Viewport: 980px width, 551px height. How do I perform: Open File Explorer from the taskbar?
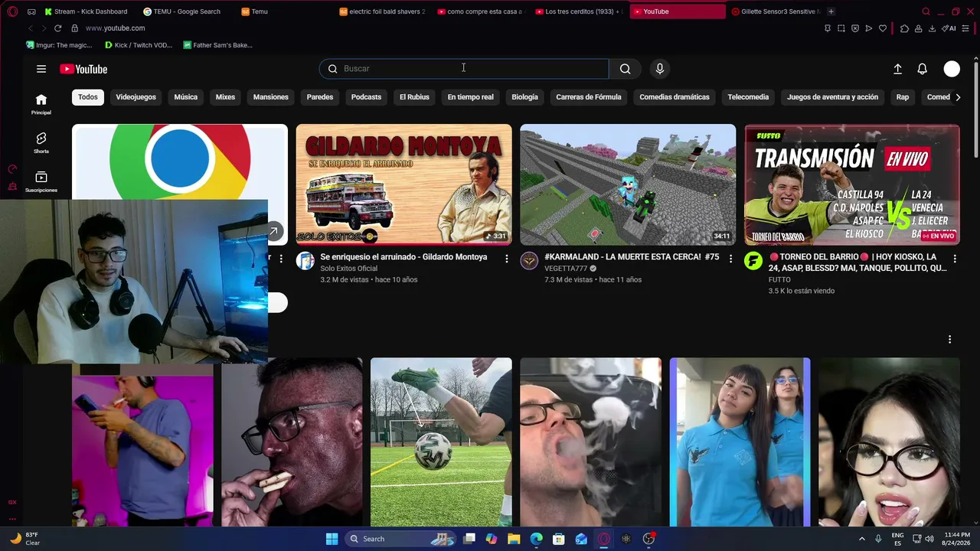pyautogui.click(x=514, y=539)
